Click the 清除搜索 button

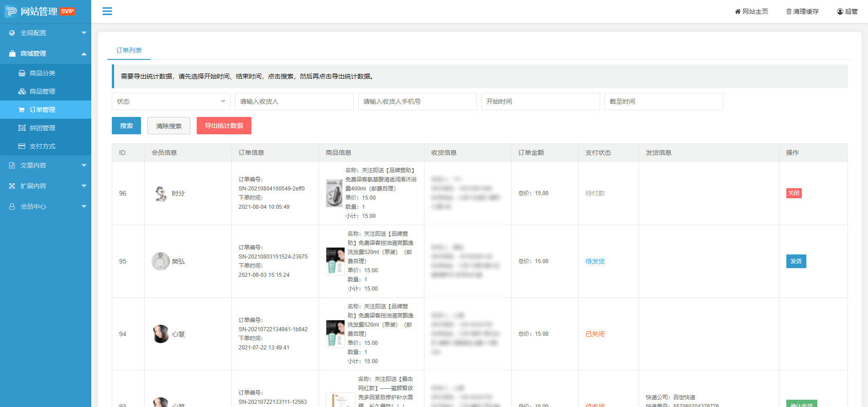click(168, 126)
